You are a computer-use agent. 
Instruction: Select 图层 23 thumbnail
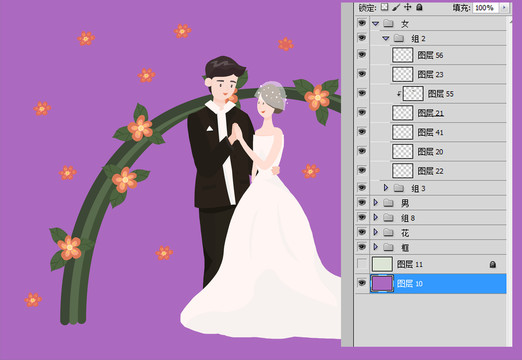point(403,74)
